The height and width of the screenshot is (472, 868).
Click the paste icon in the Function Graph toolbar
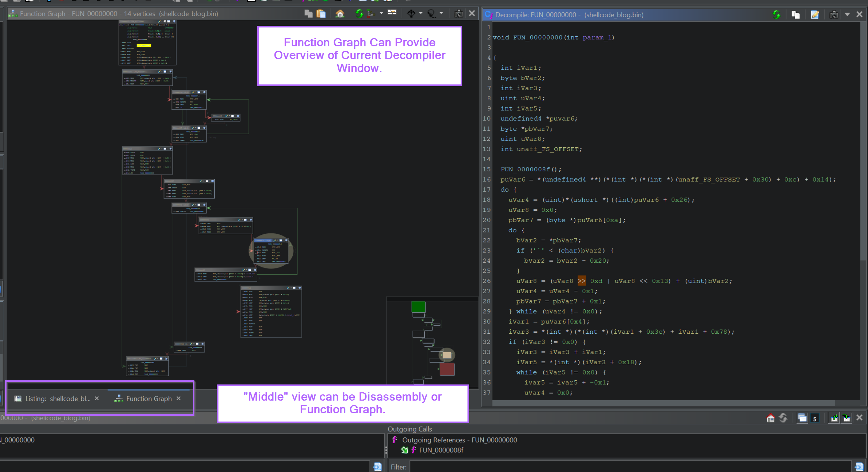321,13
